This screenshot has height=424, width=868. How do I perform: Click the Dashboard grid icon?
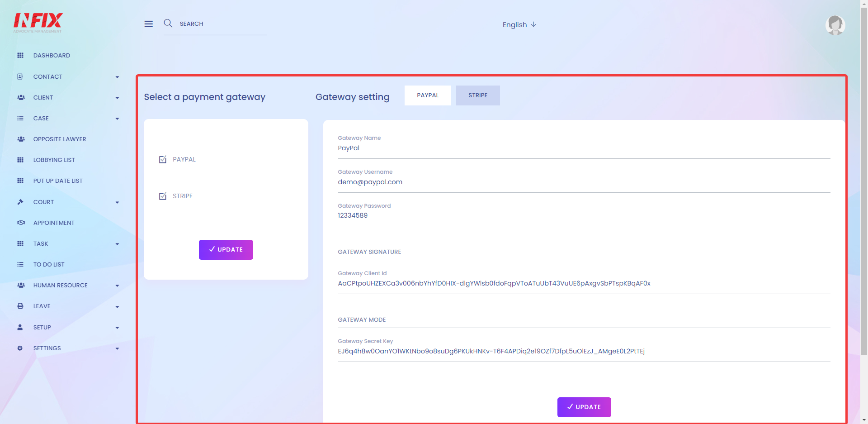click(x=20, y=56)
